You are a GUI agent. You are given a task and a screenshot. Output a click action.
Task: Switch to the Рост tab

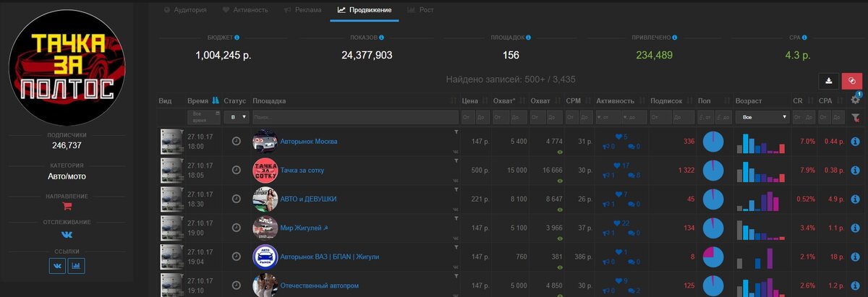(x=420, y=10)
